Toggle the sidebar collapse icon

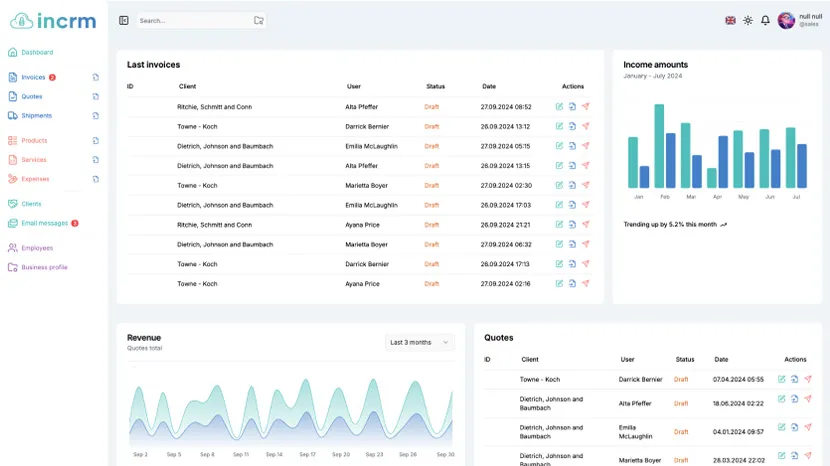(x=124, y=20)
